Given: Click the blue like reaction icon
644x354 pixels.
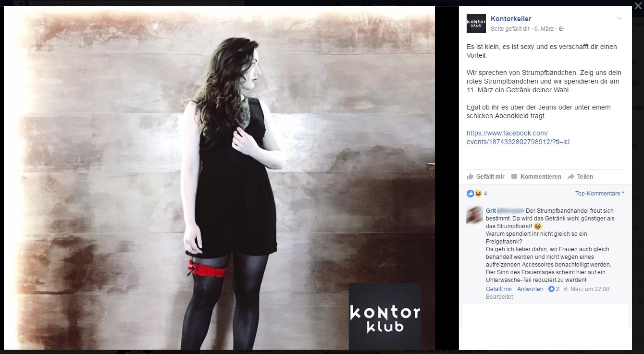Looking at the screenshot, I should coord(470,194).
